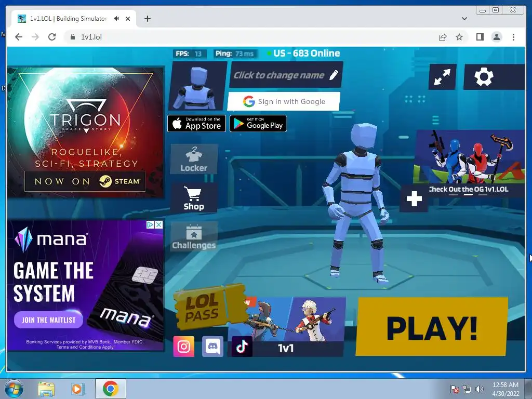532x399 pixels.
Task: View site info padlock icon
Action: tap(72, 37)
